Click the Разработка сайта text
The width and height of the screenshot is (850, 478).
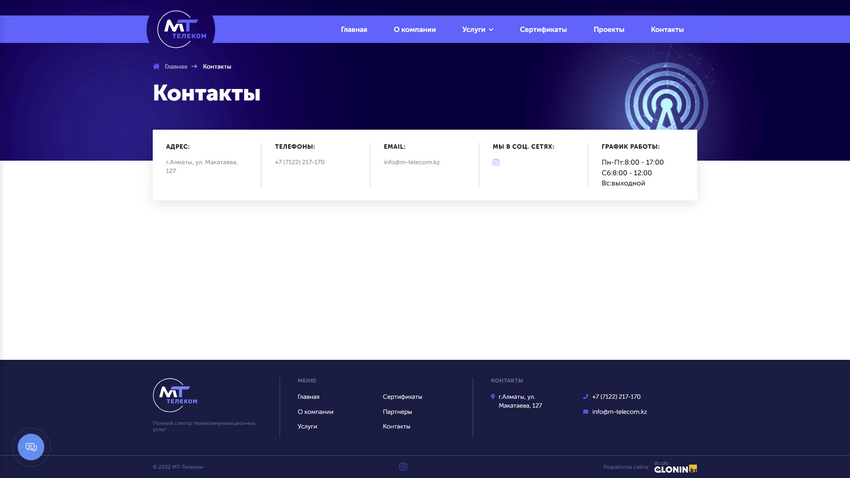pos(626,467)
